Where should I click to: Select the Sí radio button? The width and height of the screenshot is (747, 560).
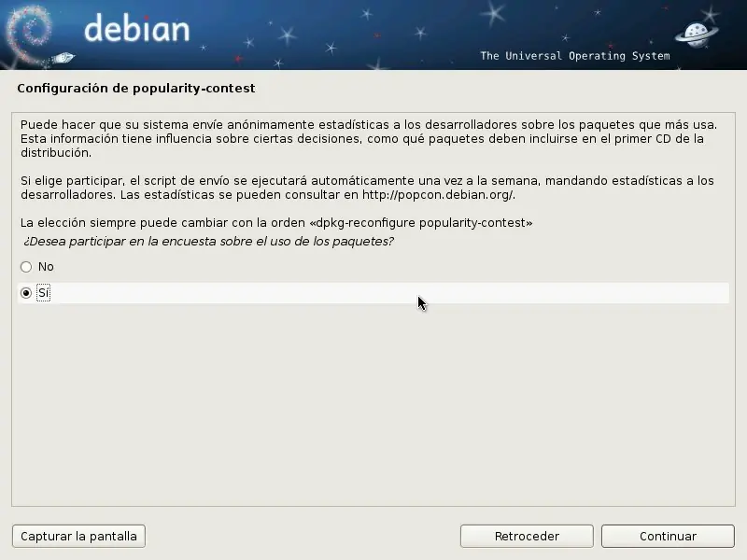click(26, 292)
